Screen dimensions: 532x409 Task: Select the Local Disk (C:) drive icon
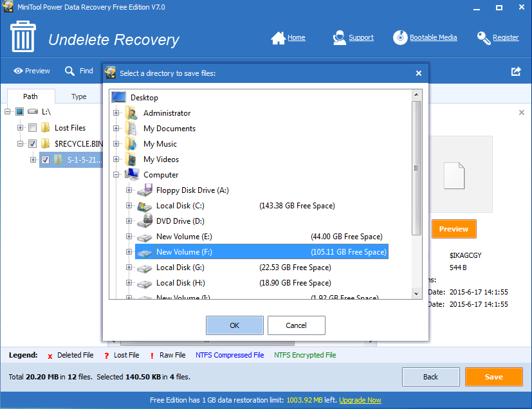(145, 206)
